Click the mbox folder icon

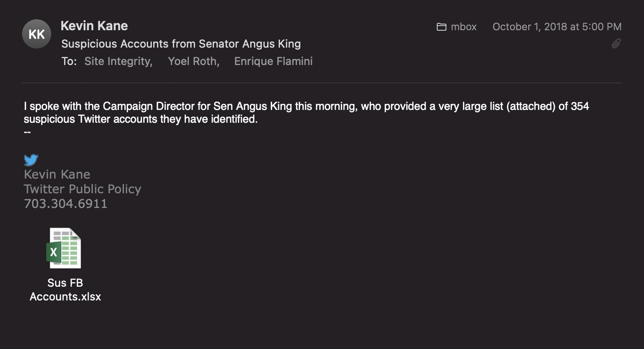click(441, 27)
